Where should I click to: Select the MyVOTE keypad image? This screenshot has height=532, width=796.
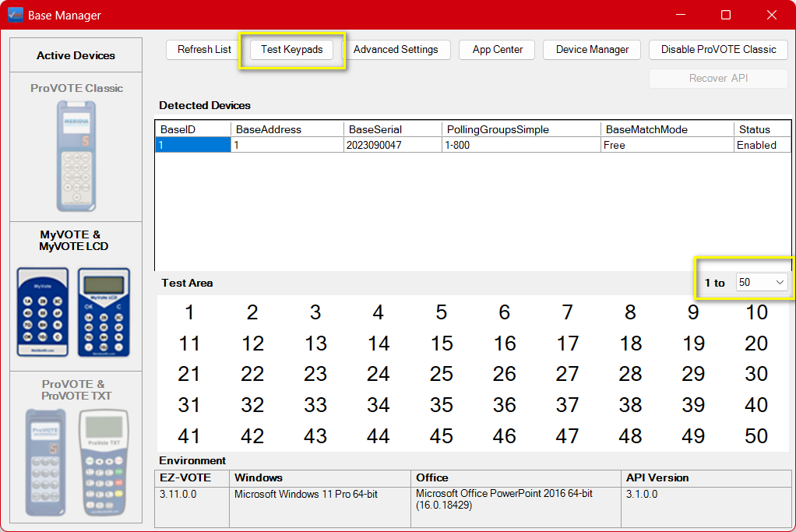[43, 312]
